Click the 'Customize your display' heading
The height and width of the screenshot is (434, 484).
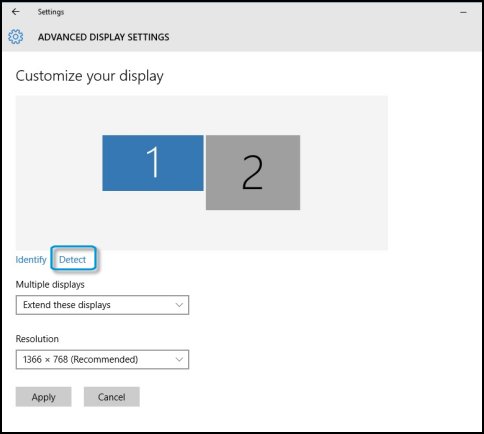tap(90, 76)
